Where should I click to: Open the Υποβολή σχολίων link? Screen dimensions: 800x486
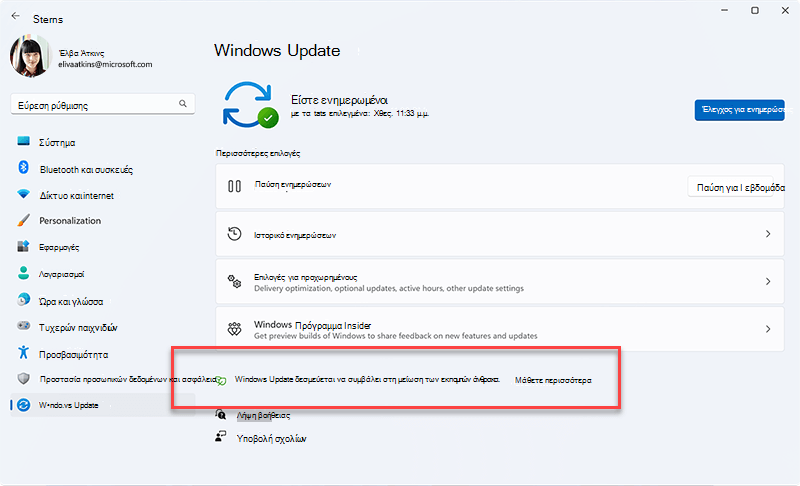coord(271,439)
